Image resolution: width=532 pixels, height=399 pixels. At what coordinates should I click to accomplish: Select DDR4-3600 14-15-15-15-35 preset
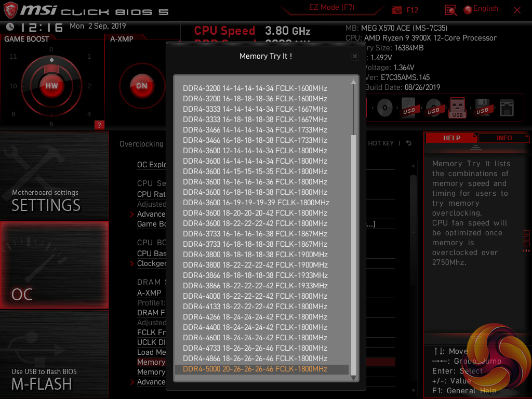pos(255,171)
